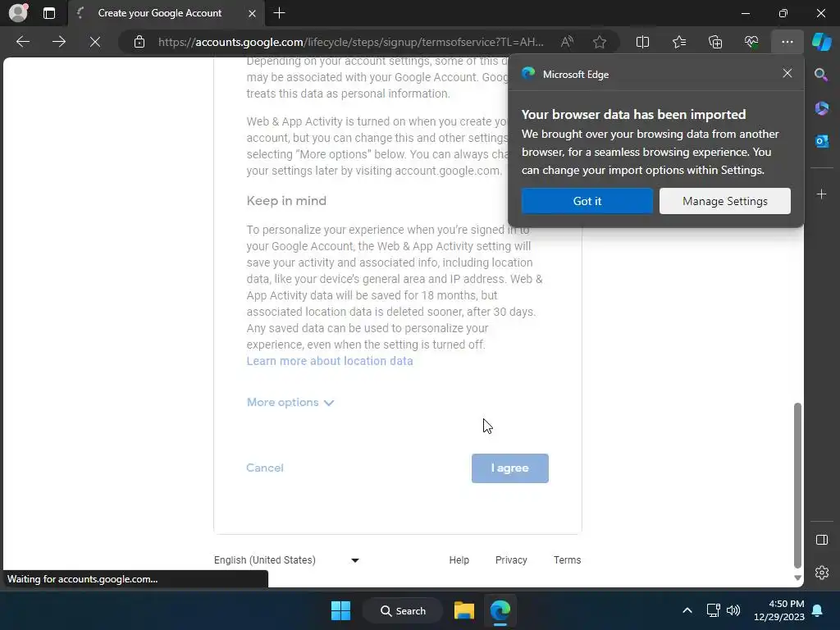Open network status tray icon

pyautogui.click(x=713, y=610)
